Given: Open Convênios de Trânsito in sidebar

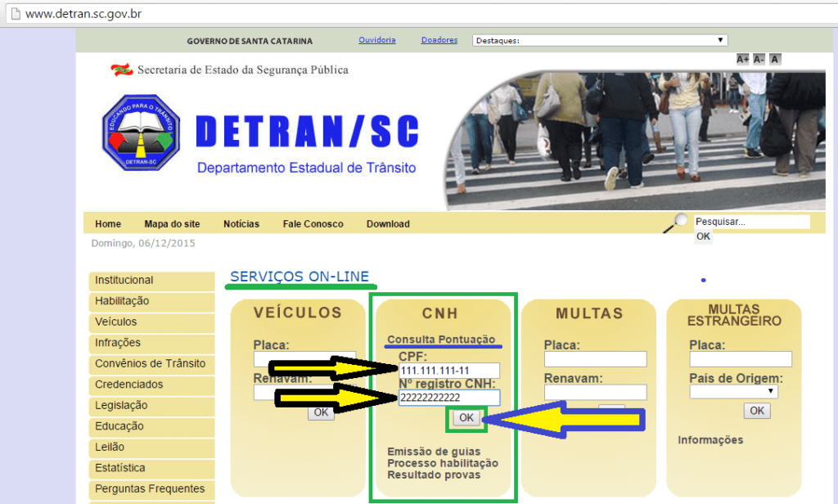Looking at the screenshot, I should (x=151, y=364).
